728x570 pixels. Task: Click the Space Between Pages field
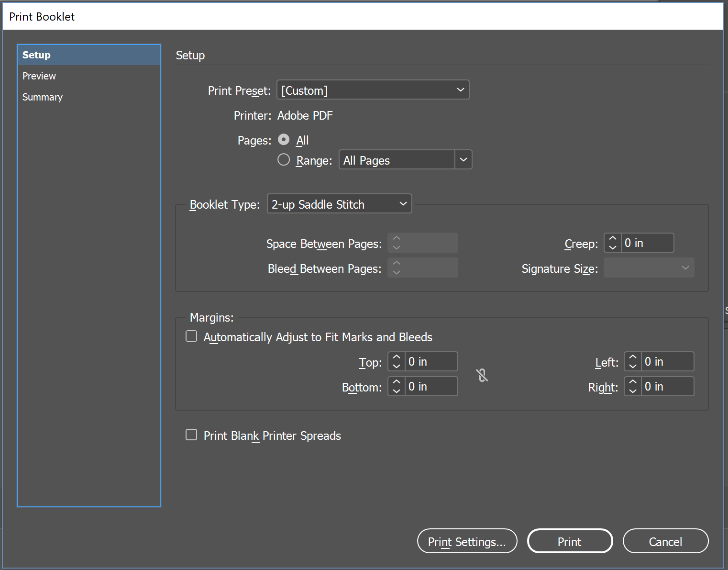pos(423,243)
